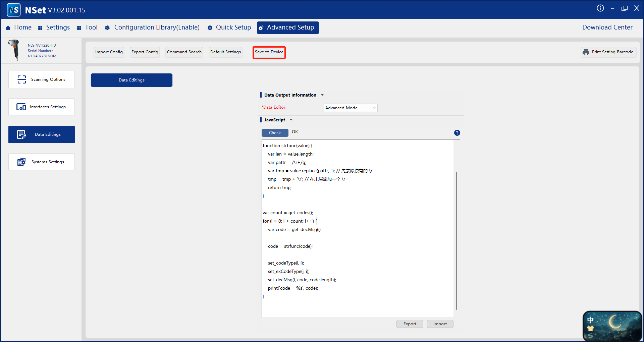Click the device name NLS-NVH220-HD

point(42,45)
